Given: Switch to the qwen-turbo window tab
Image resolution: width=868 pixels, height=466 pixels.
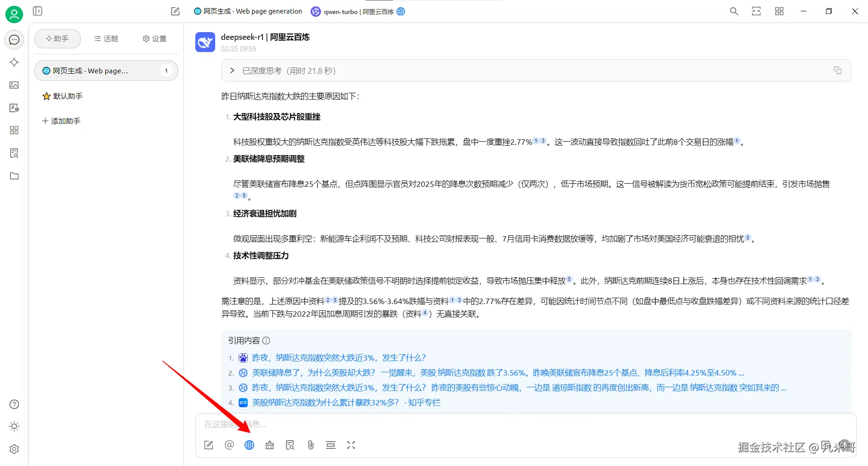Looking at the screenshot, I should 357,11.
